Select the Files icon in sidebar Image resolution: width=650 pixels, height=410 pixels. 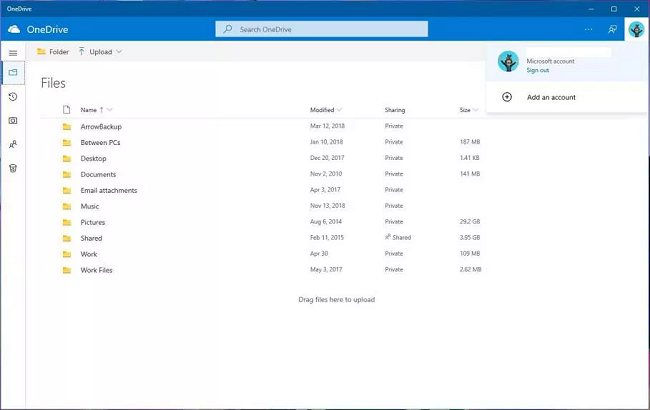point(13,73)
